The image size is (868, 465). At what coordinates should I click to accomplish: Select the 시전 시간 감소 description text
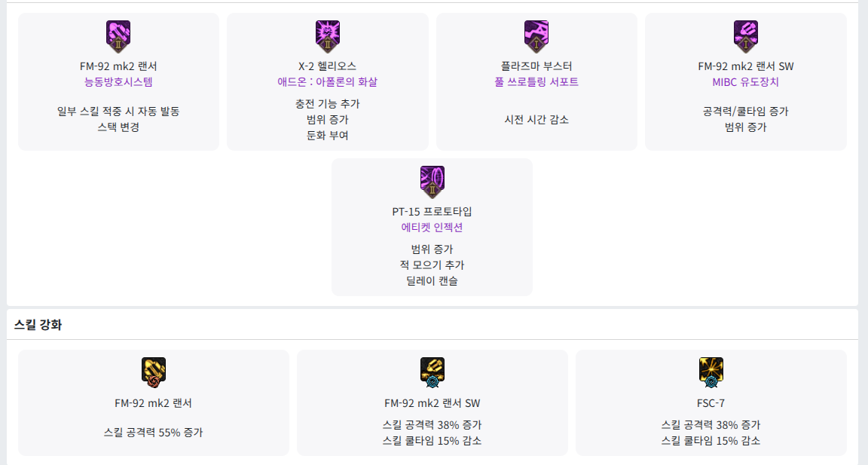536,120
